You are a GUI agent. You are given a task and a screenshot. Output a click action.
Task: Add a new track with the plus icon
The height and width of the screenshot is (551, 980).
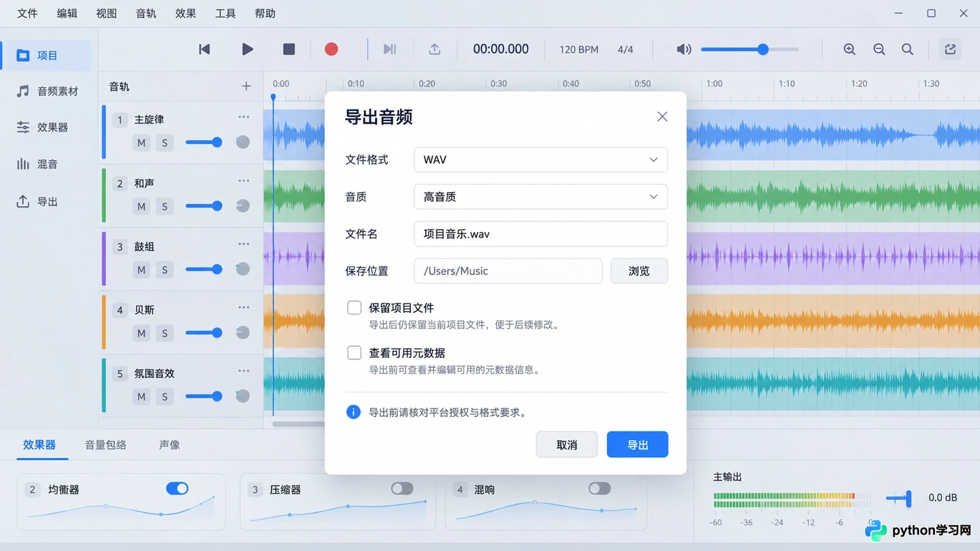(246, 86)
